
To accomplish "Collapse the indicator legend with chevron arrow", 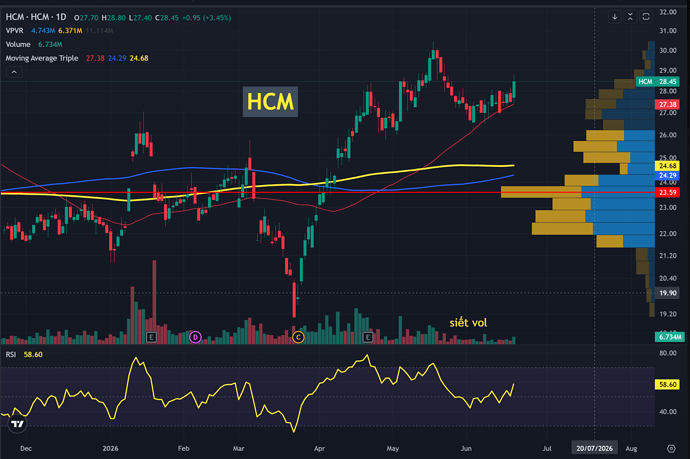I will coord(14,72).
